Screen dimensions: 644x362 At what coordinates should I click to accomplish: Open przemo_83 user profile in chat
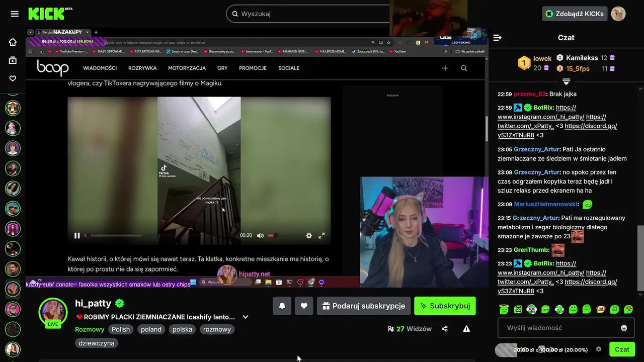point(530,94)
